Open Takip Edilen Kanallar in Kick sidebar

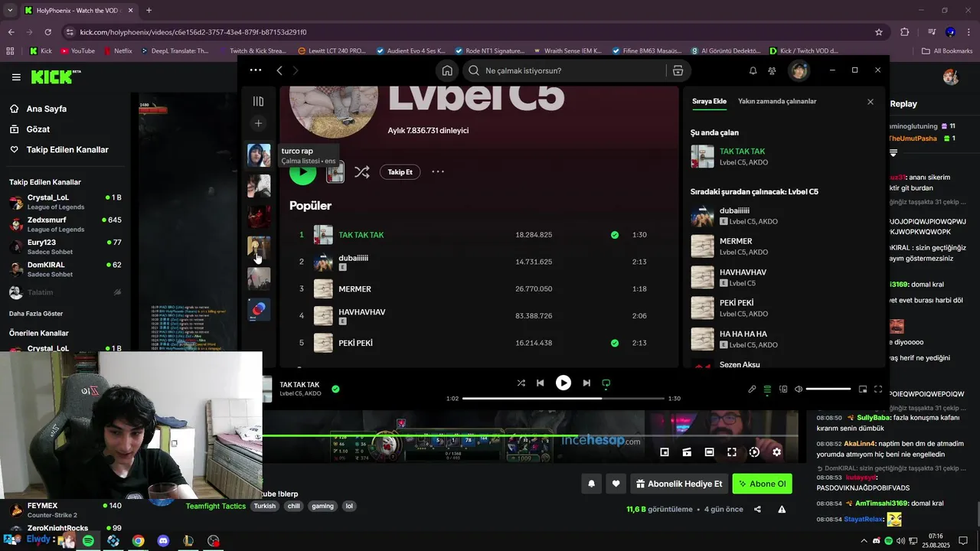click(x=67, y=150)
